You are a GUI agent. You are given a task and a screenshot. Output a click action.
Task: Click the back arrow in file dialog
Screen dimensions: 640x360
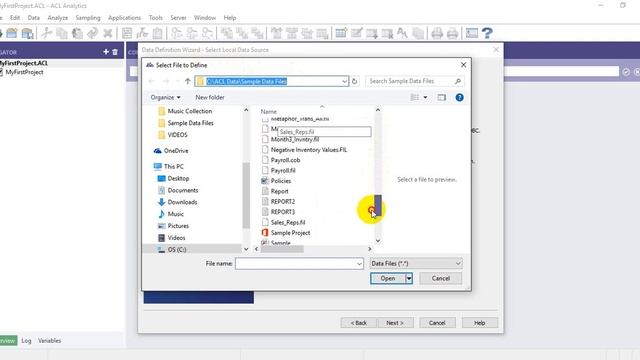tap(151, 81)
